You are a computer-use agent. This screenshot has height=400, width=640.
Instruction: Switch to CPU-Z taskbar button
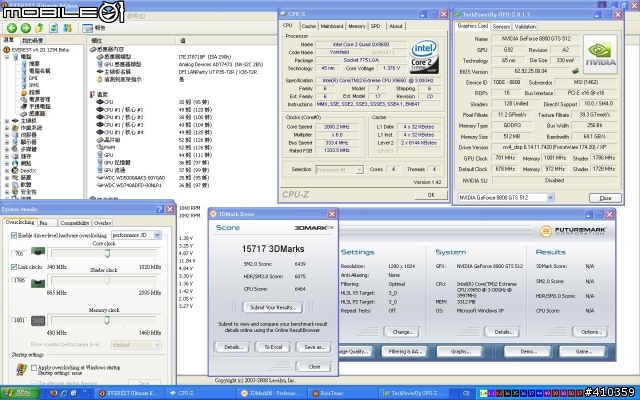pyautogui.click(x=200, y=393)
